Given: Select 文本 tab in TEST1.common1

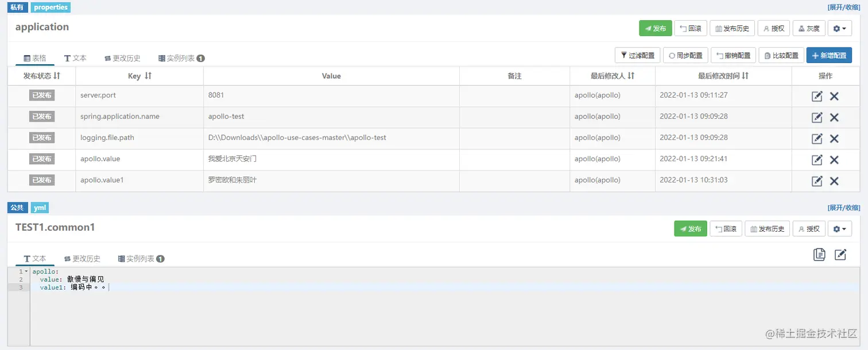Looking at the screenshot, I should tap(34, 259).
